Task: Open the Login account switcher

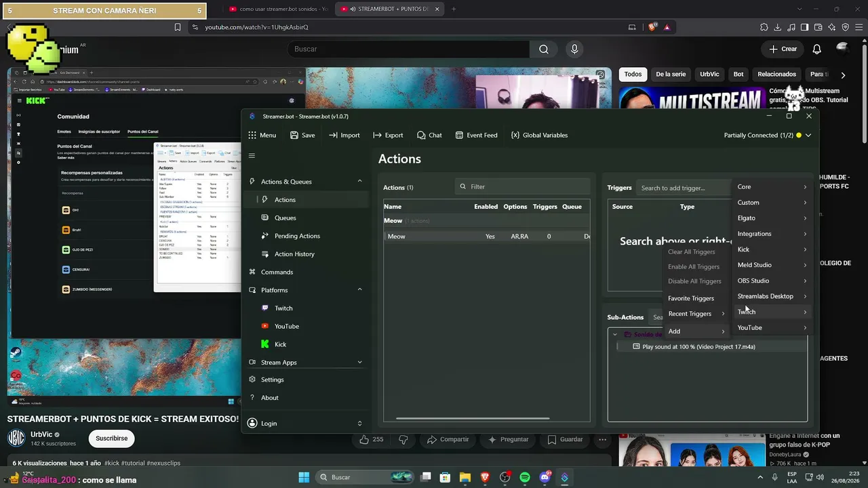Action: click(x=307, y=424)
